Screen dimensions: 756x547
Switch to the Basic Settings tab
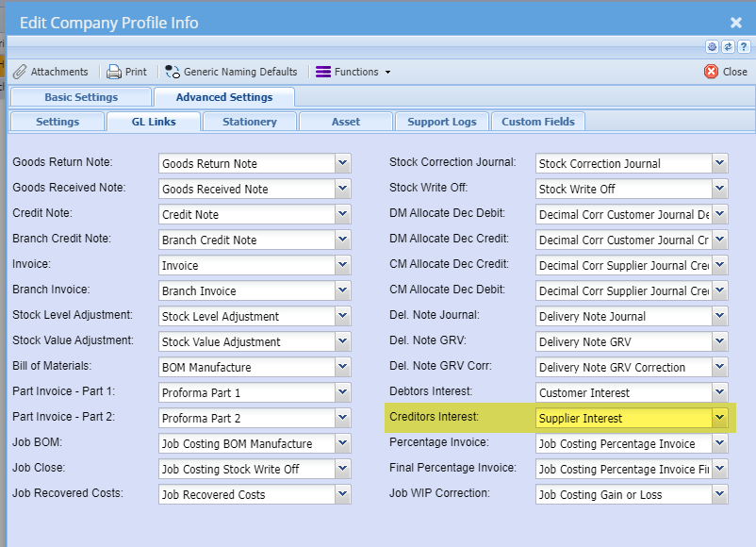point(81,97)
